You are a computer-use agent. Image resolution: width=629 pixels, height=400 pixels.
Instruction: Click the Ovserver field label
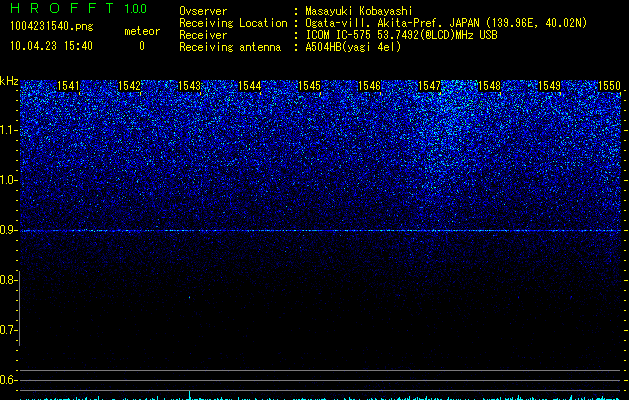coord(203,11)
